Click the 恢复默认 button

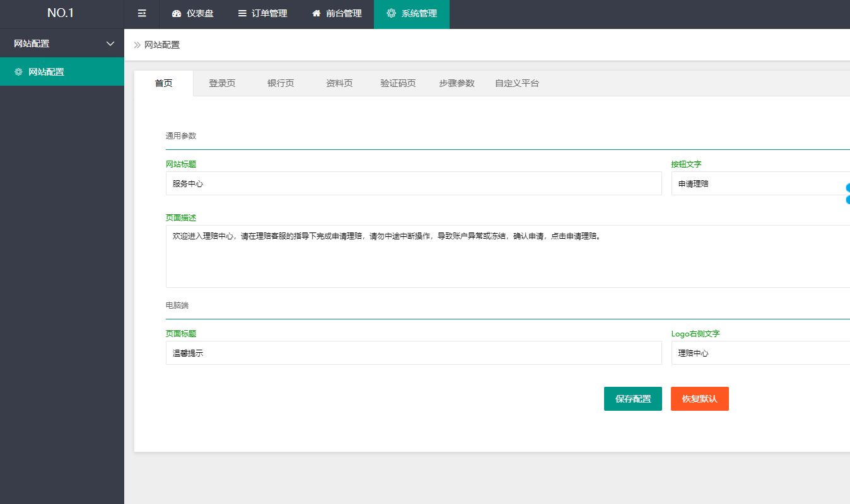(700, 399)
